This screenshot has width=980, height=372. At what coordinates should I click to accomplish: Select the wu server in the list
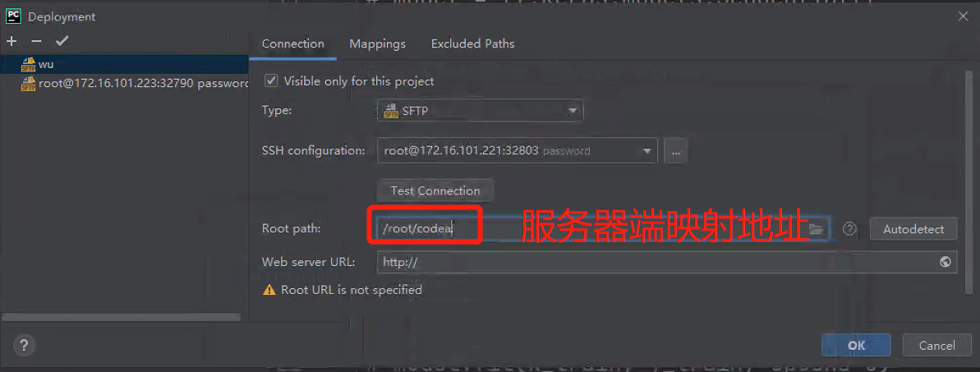(125, 64)
